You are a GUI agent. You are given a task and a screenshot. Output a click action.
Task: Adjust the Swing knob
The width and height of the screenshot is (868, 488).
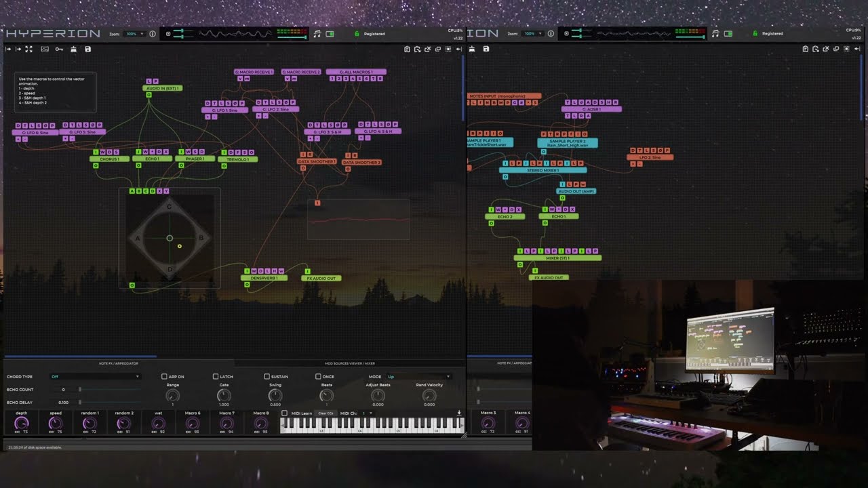tap(275, 395)
